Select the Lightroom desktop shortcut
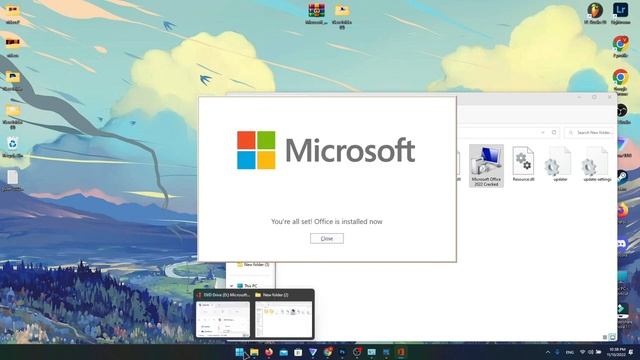 coord(620,13)
